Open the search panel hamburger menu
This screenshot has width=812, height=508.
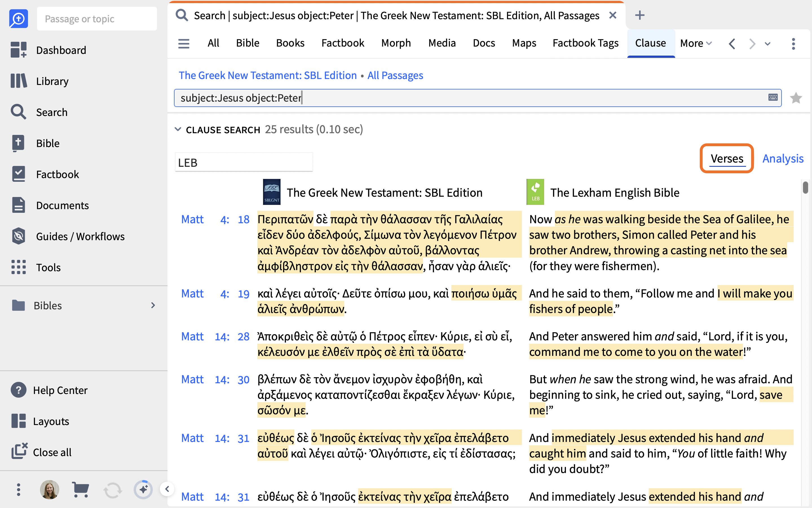pos(184,43)
